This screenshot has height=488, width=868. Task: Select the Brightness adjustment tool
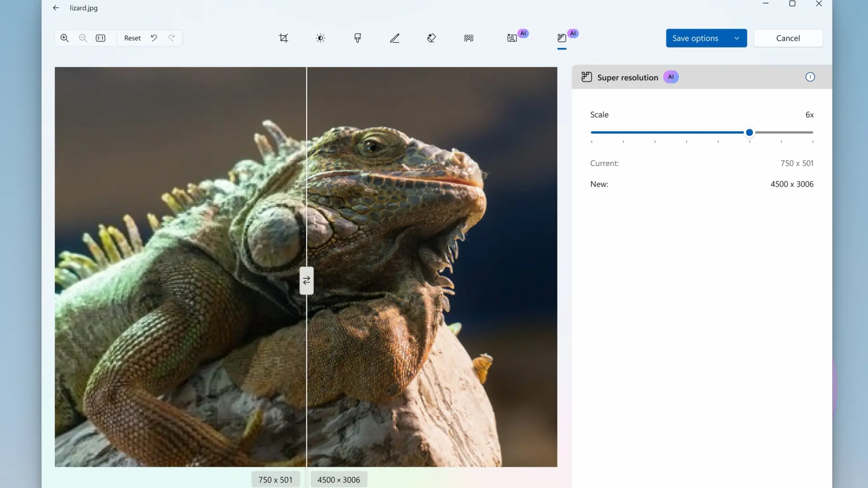[321, 38]
